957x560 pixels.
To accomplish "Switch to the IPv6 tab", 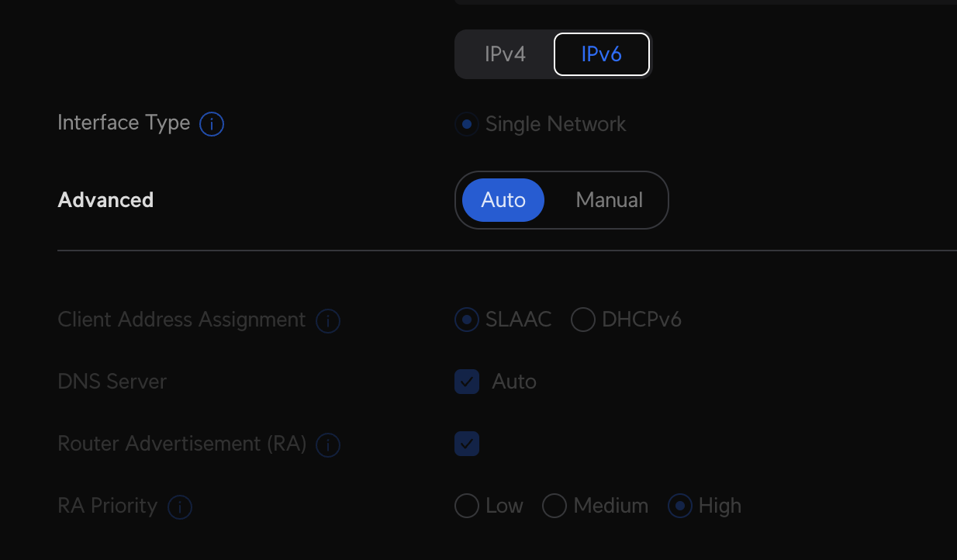I will coord(602,54).
